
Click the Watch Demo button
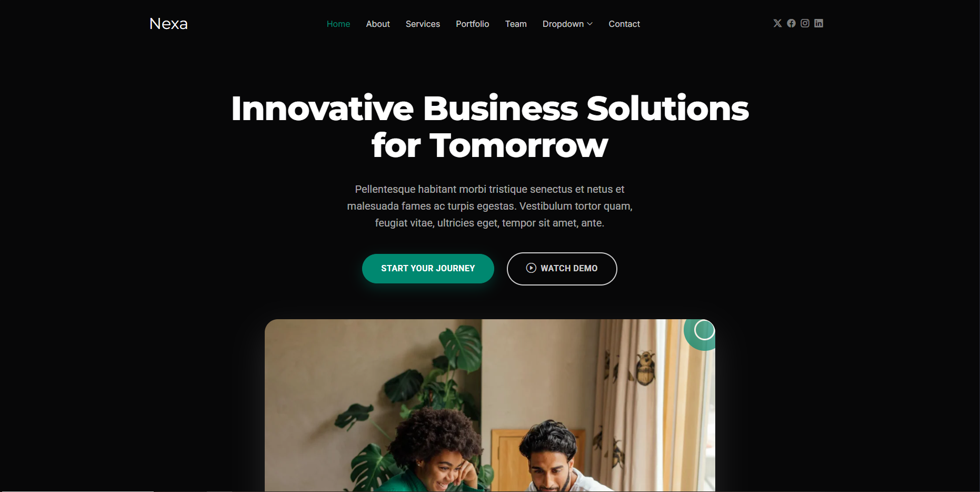pyautogui.click(x=562, y=269)
